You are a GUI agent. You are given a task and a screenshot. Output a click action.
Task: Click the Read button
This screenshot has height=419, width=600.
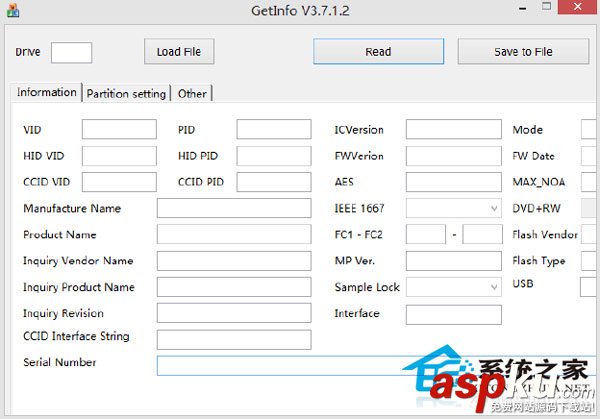click(x=378, y=51)
